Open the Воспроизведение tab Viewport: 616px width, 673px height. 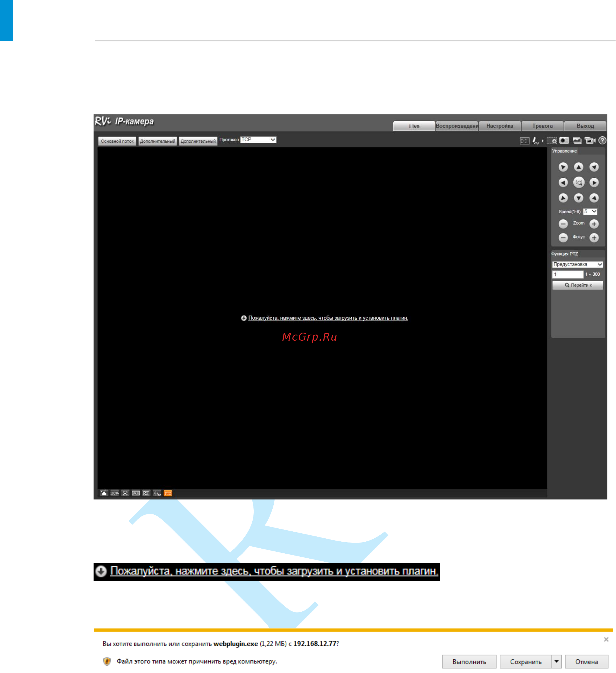[x=456, y=126]
